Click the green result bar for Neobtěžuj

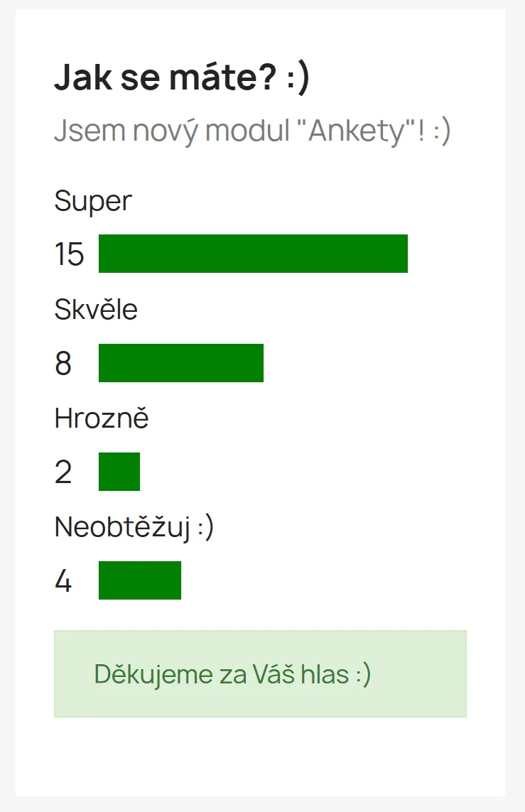140,580
